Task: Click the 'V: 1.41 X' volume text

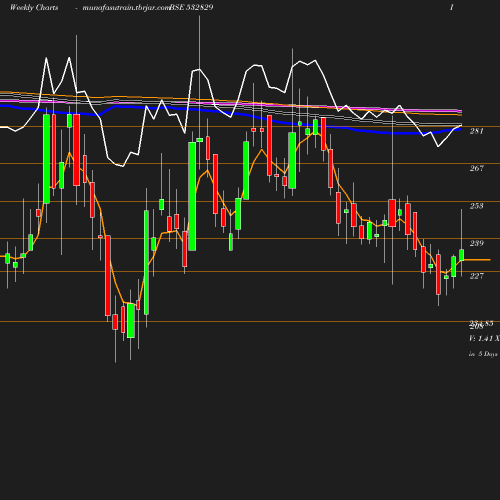Action: tap(484, 339)
